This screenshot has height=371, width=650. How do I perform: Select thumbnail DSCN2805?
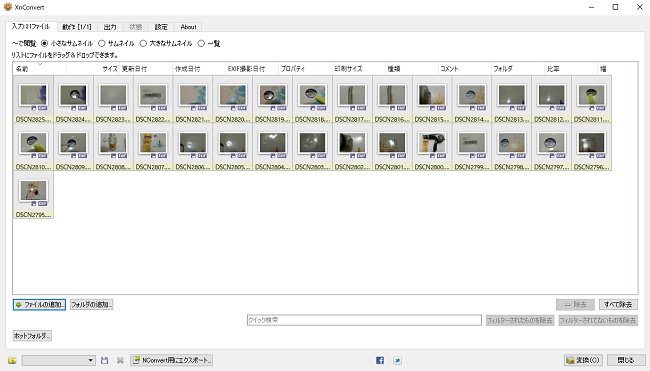[233, 147]
